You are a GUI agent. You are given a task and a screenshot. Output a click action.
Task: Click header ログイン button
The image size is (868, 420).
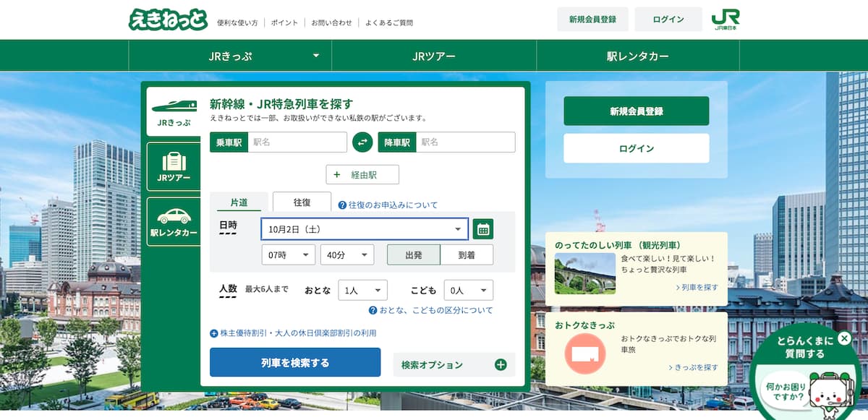pos(668,20)
